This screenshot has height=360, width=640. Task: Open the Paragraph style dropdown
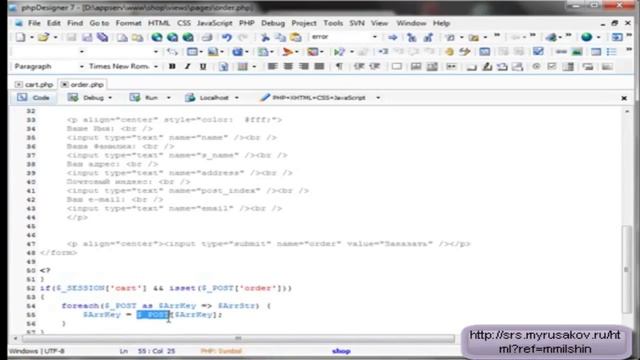coord(82,67)
